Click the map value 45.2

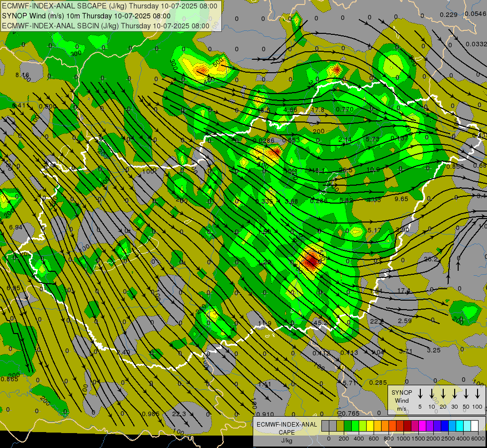click(320, 323)
